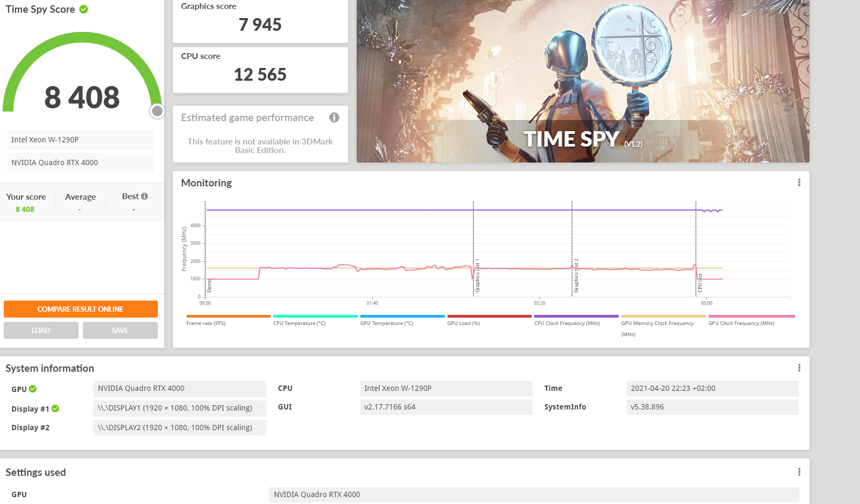
Task: Click the CPU Clock Frequency purple legend bar
Action: pos(576,317)
